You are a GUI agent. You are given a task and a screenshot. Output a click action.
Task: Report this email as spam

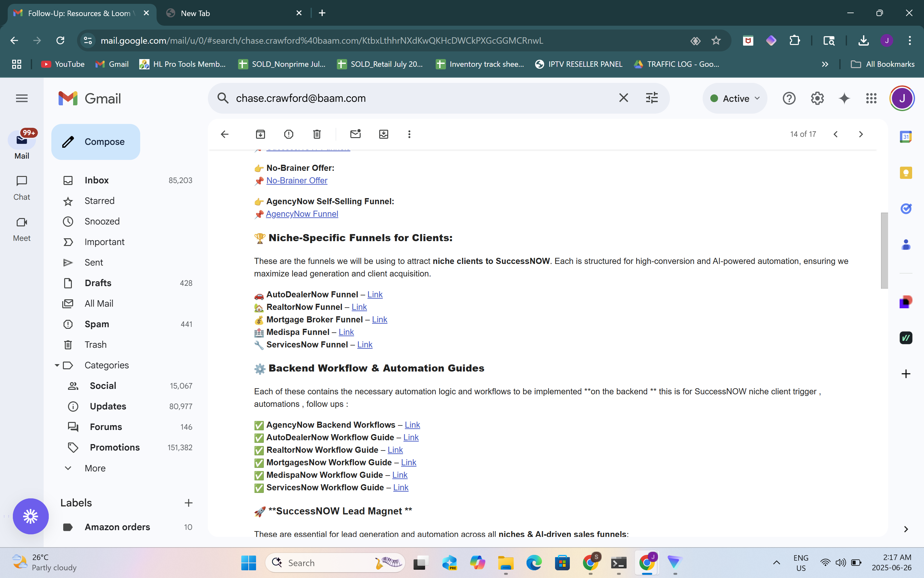[x=289, y=134]
